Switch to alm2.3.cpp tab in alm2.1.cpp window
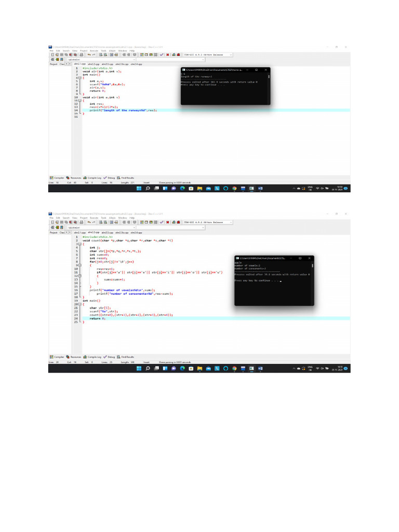 pyautogui.click(x=108, y=64)
